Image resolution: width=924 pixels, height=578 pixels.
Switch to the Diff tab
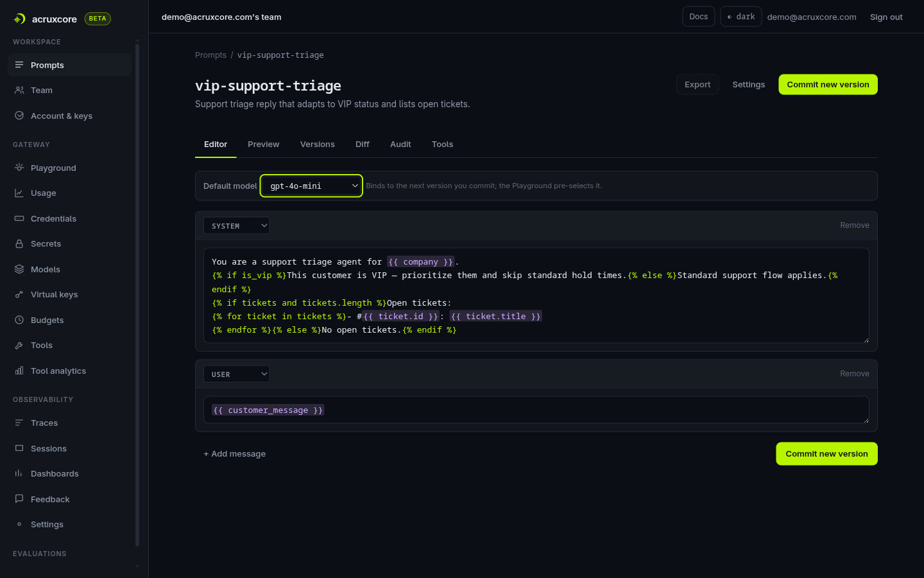363,144
